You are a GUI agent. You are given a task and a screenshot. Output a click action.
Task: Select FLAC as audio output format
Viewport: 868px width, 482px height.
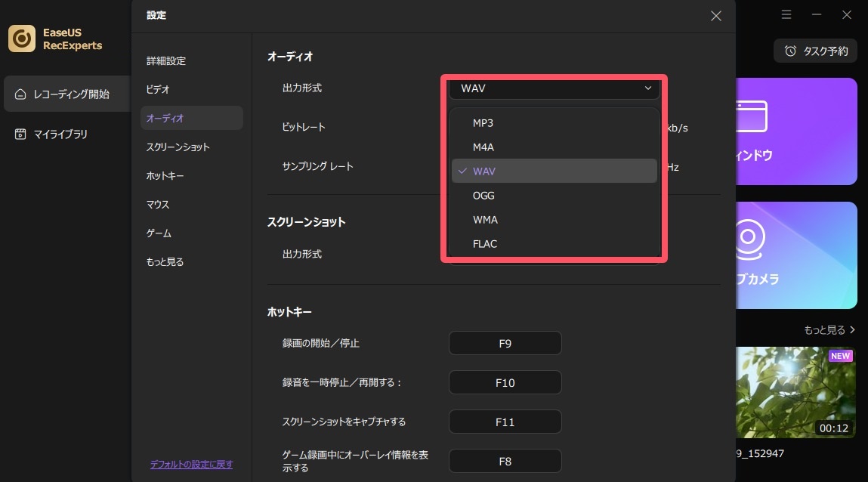coord(484,243)
